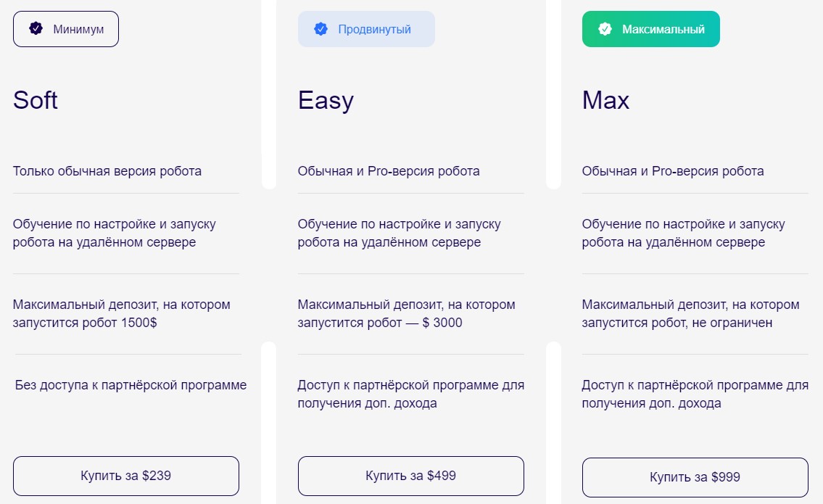
Task: Click the blue checkmark icon in Продвинутый badge
Action: click(320, 29)
